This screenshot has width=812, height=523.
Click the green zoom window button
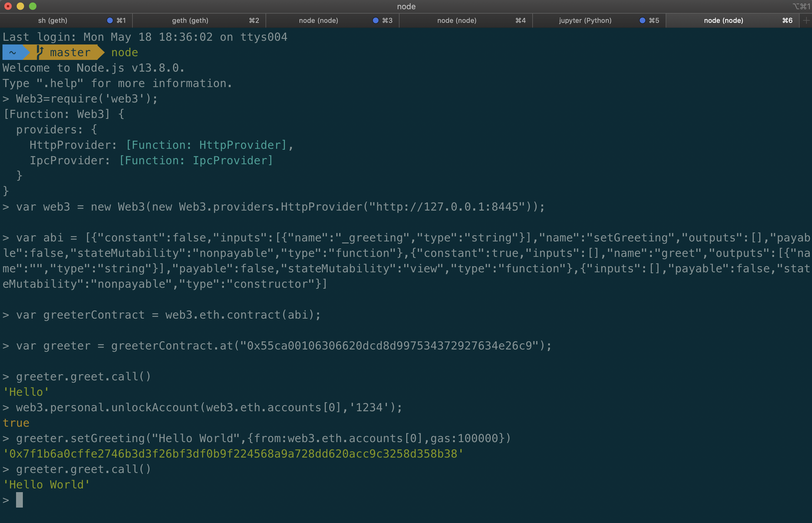tap(33, 6)
